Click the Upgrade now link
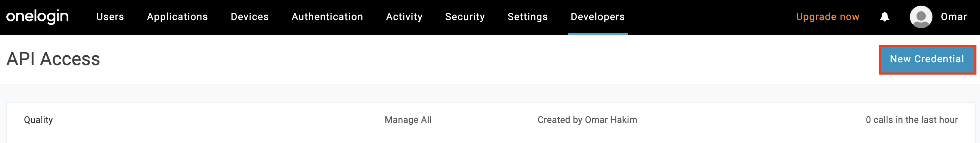The image size is (980, 143). [x=827, y=17]
